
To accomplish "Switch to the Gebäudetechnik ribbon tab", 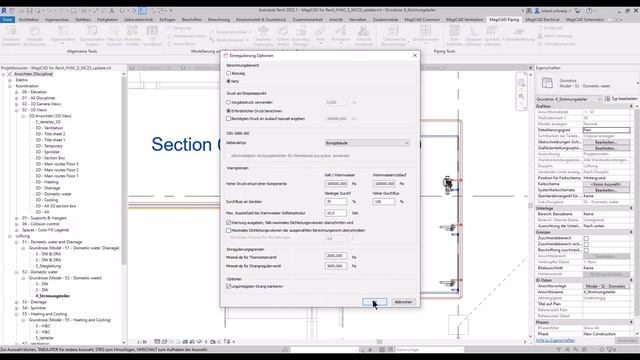I will (x=139, y=19).
